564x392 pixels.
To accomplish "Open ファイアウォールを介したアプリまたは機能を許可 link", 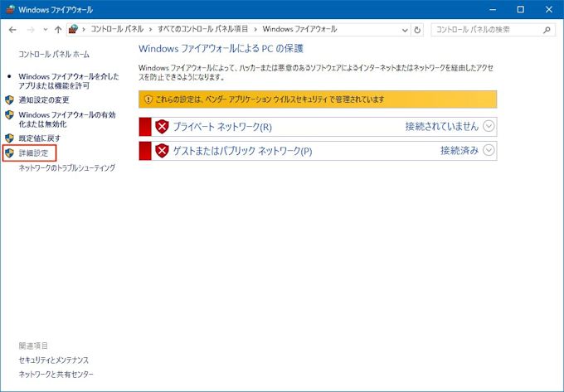I will (x=69, y=81).
